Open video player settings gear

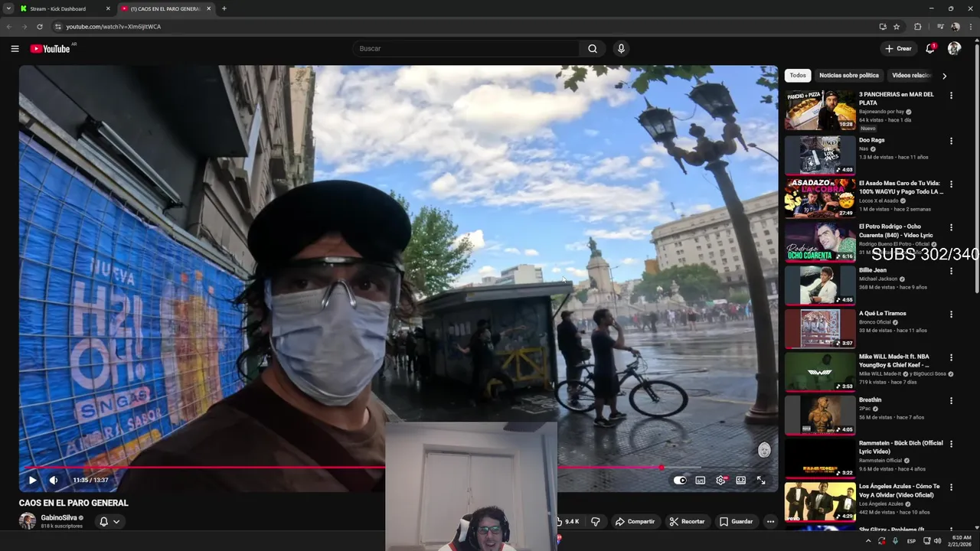coord(720,480)
